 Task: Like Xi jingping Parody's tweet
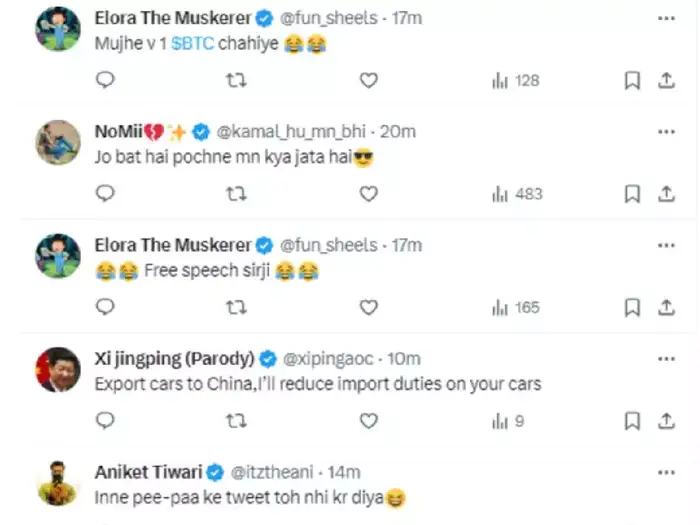point(368,422)
